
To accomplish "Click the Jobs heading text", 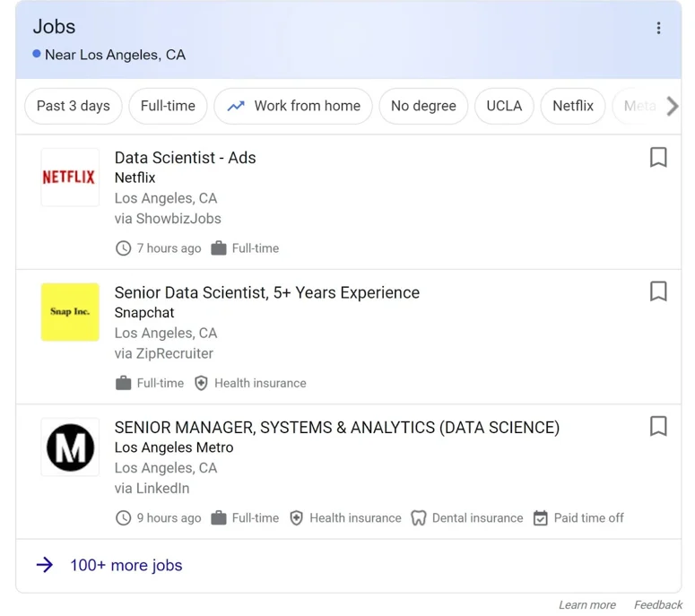I will pos(54,27).
